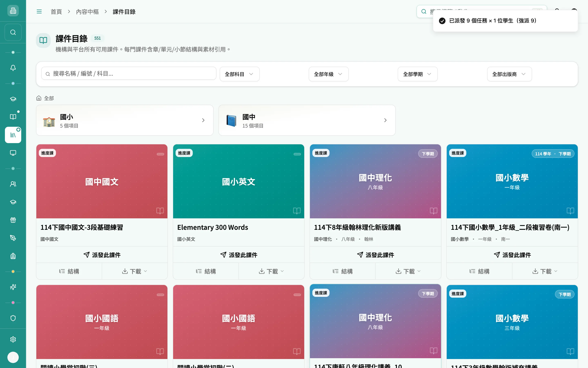This screenshot has width=588, height=368.
Task: Click 課件目錄 in the breadcrumb
Action: coord(124,12)
